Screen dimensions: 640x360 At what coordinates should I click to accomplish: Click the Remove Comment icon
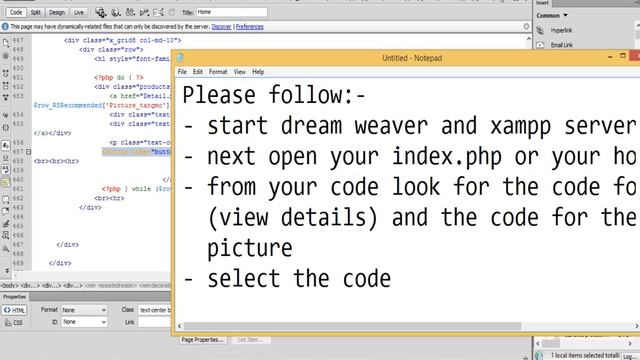6,211
